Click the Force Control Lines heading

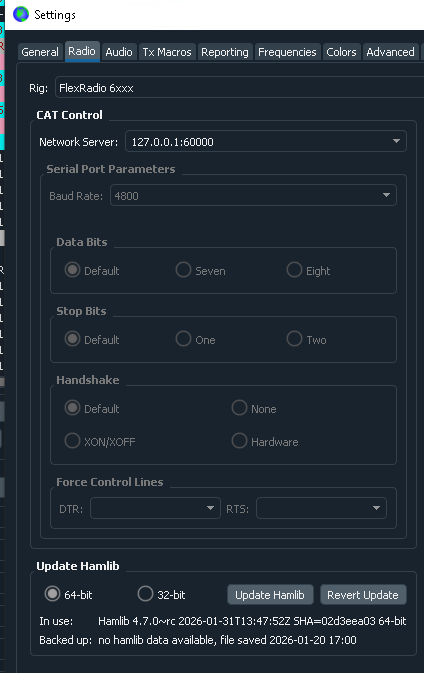pos(110,482)
